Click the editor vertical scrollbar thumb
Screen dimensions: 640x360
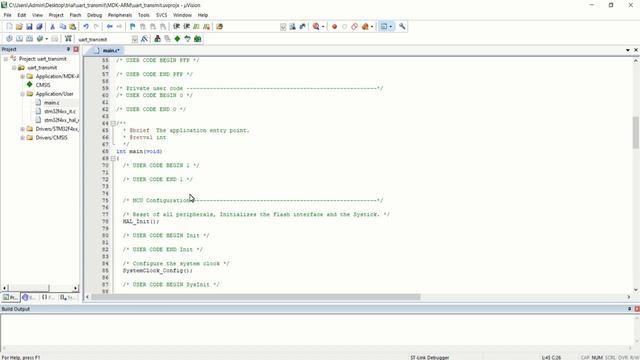click(636, 132)
